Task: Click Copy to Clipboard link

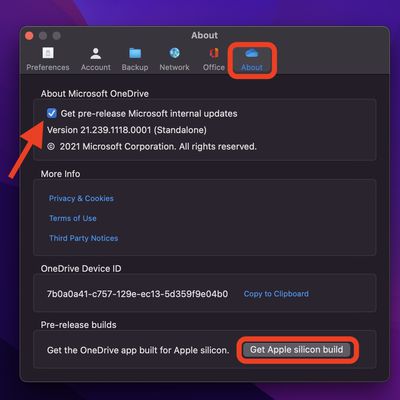Action: (x=276, y=294)
